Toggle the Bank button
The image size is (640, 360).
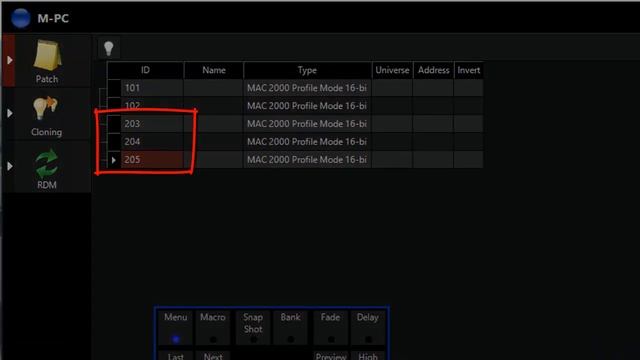pos(290,327)
